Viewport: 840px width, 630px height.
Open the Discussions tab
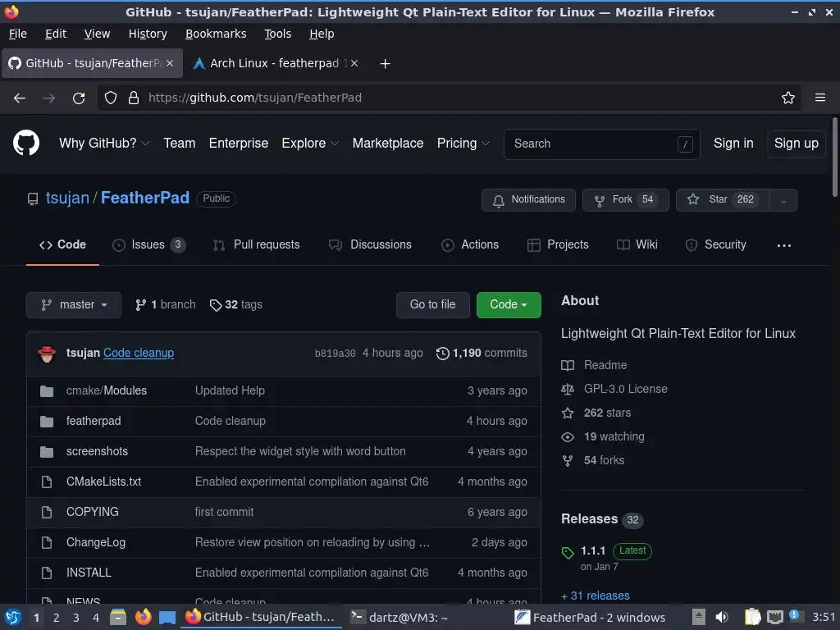click(x=370, y=244)
